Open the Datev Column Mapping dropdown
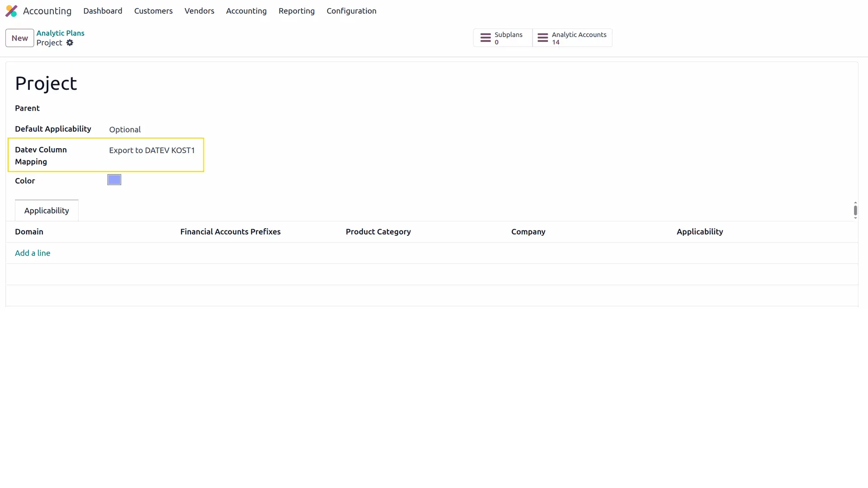The width and height of the screenshot is (868, 488). (x=151, y=150)
